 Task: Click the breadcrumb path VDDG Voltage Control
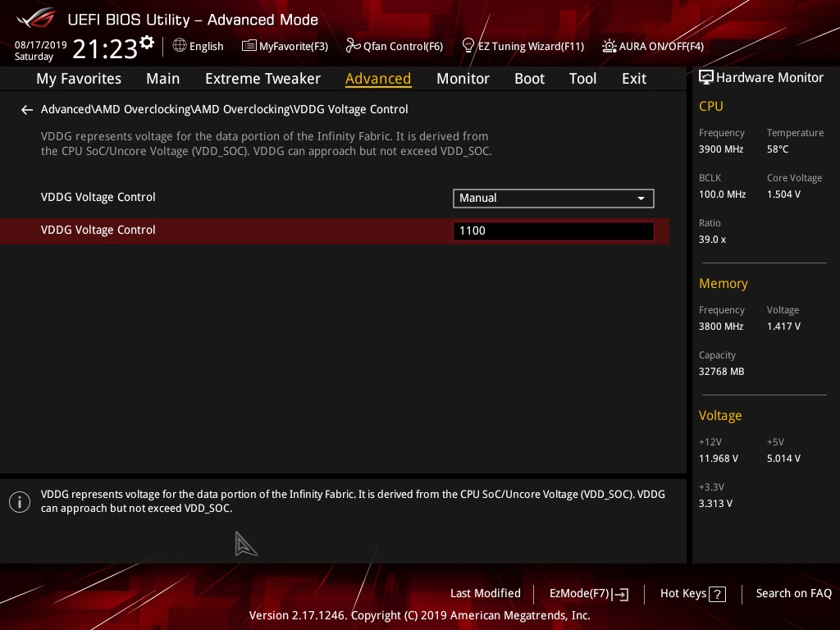click(351, 109)
